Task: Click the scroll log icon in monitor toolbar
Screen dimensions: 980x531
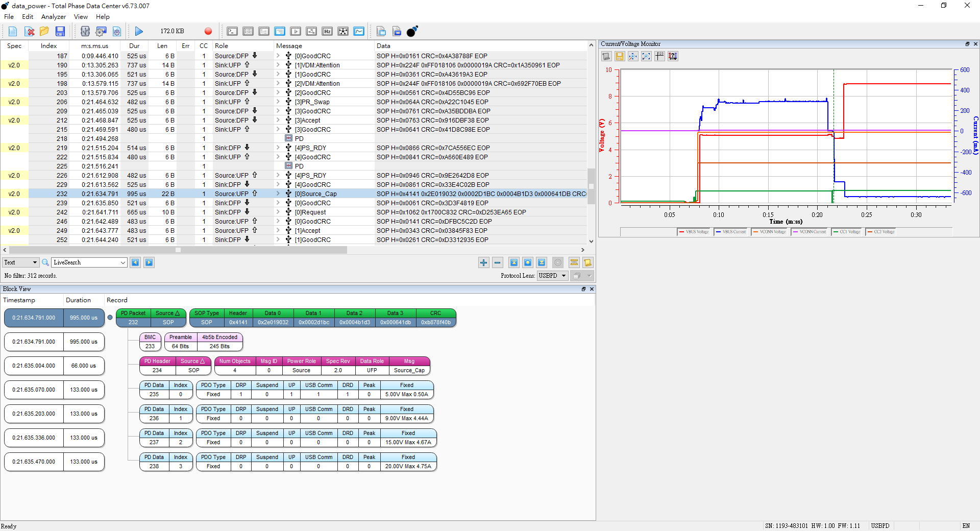Action: pyautogui.click(x=606, y=56)
